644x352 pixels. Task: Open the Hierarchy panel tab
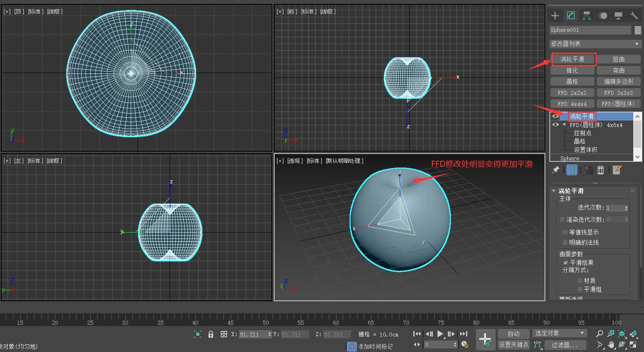tap(587, 15)
